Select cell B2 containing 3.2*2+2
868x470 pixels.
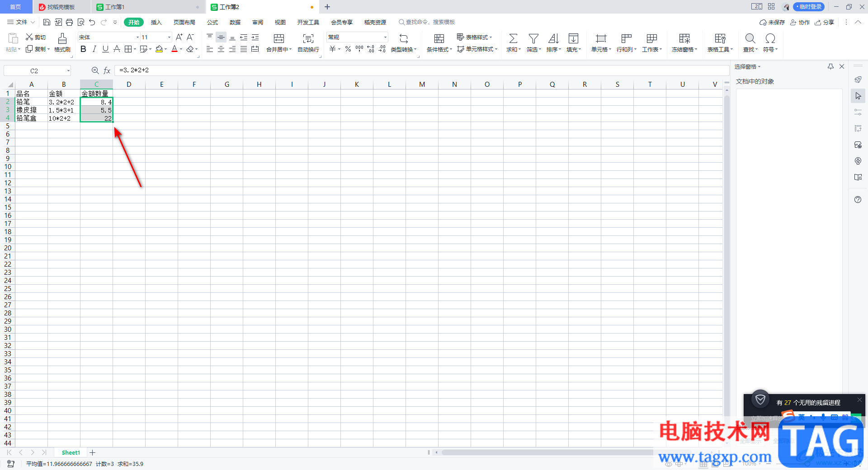64,102
